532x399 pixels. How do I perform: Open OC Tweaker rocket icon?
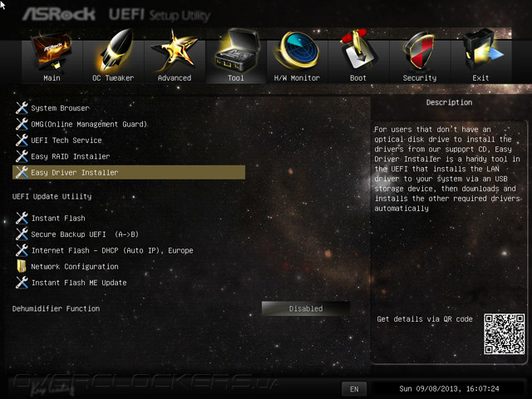pos(116,50)
